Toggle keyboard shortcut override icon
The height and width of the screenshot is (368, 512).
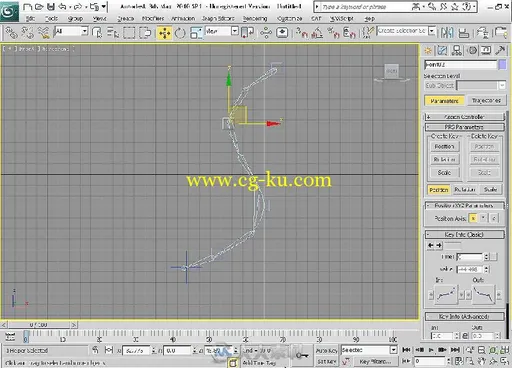(282, 33)
